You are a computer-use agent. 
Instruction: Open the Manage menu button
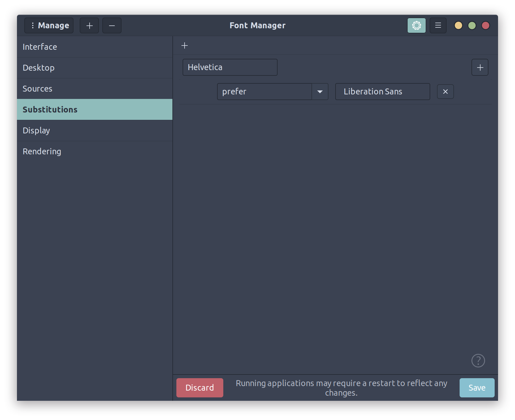(x=49, y=25)
